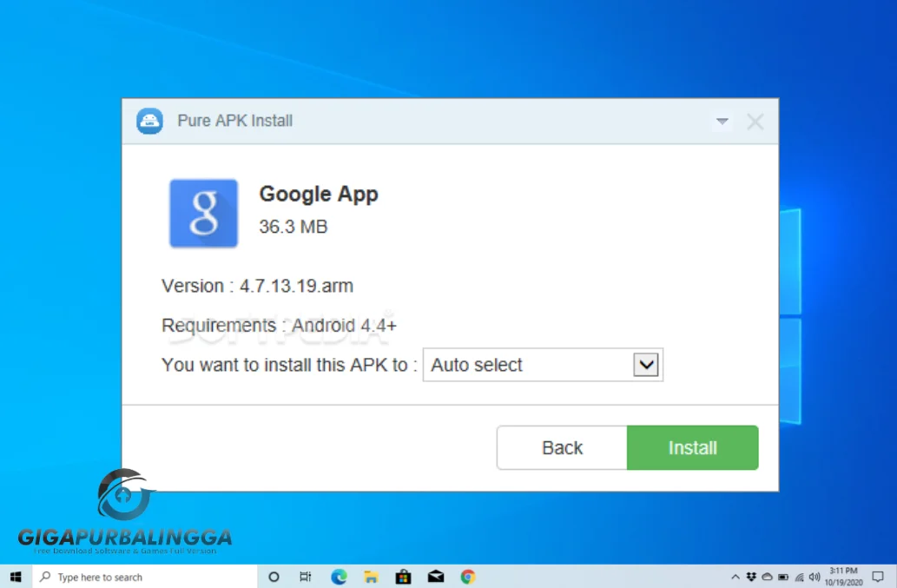
Task: Click the Pure APK Install app icon
Action: pos(149,121)
